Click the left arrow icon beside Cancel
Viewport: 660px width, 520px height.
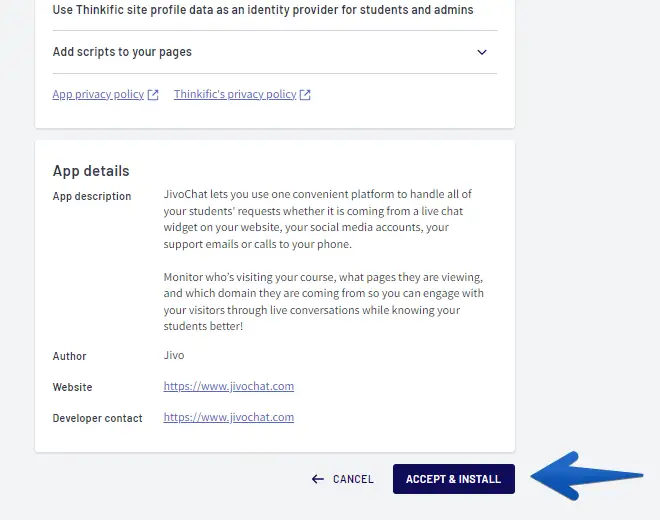[x=318, y=479]
